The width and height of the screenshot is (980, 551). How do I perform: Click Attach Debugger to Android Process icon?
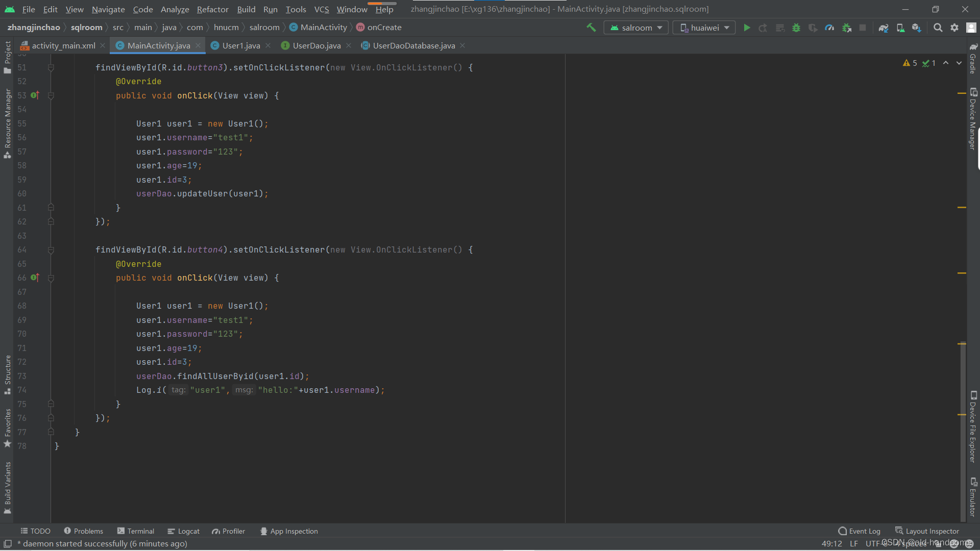(846, 28)
